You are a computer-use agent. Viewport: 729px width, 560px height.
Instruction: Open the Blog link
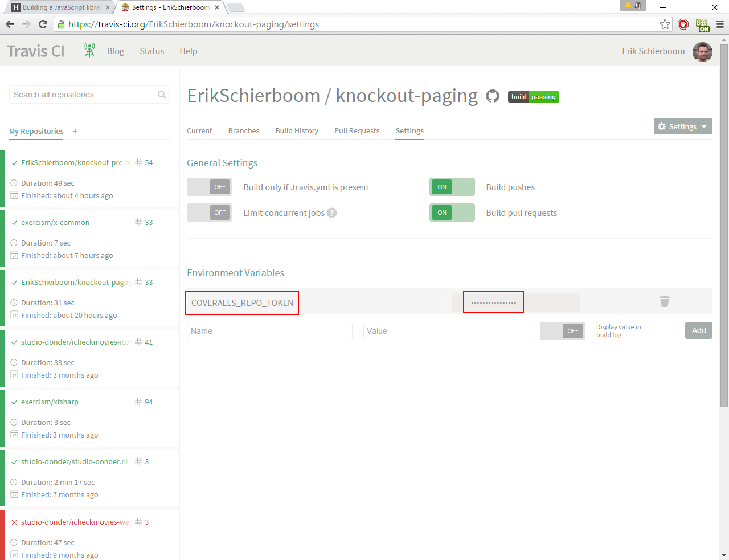tap(116, 51)
